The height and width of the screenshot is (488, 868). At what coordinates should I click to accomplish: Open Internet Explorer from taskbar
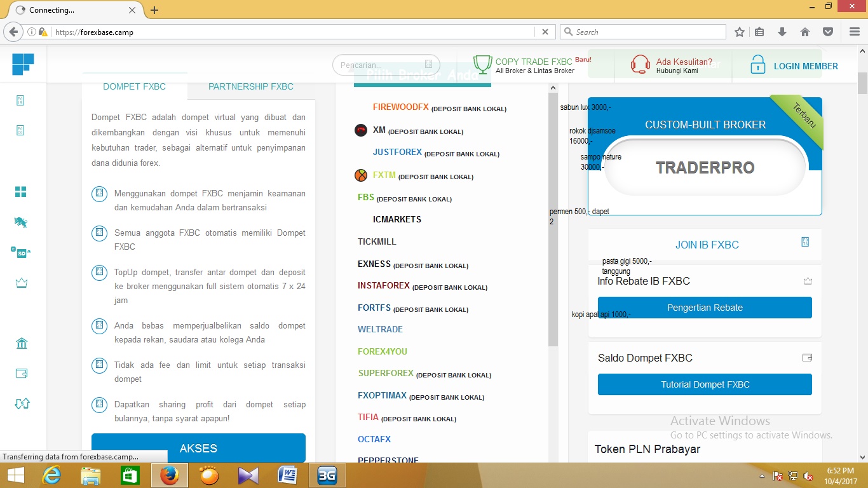pos(51,475)
